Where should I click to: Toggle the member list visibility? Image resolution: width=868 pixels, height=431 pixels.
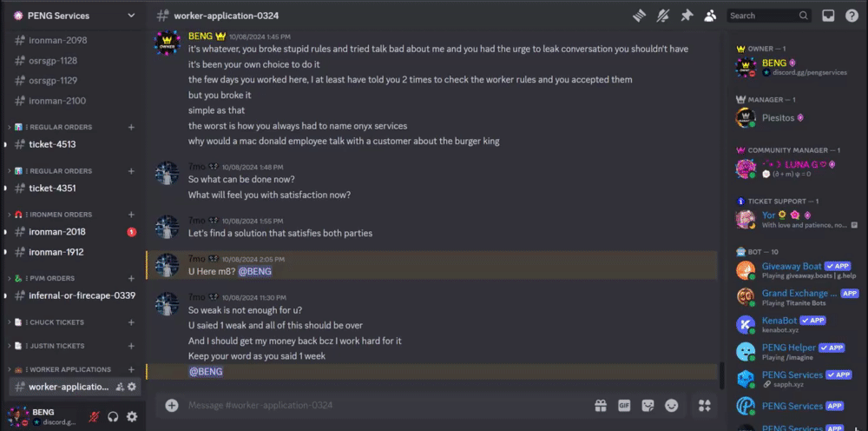click(x=710, y=15)
